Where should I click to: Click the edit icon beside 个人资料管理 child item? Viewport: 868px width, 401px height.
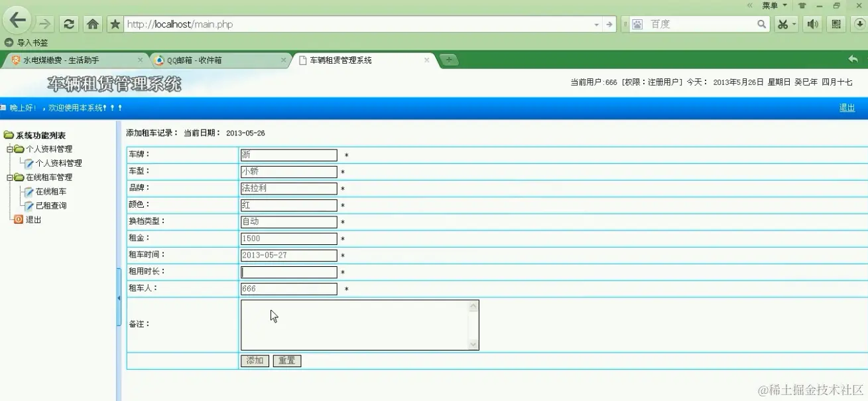29,163
